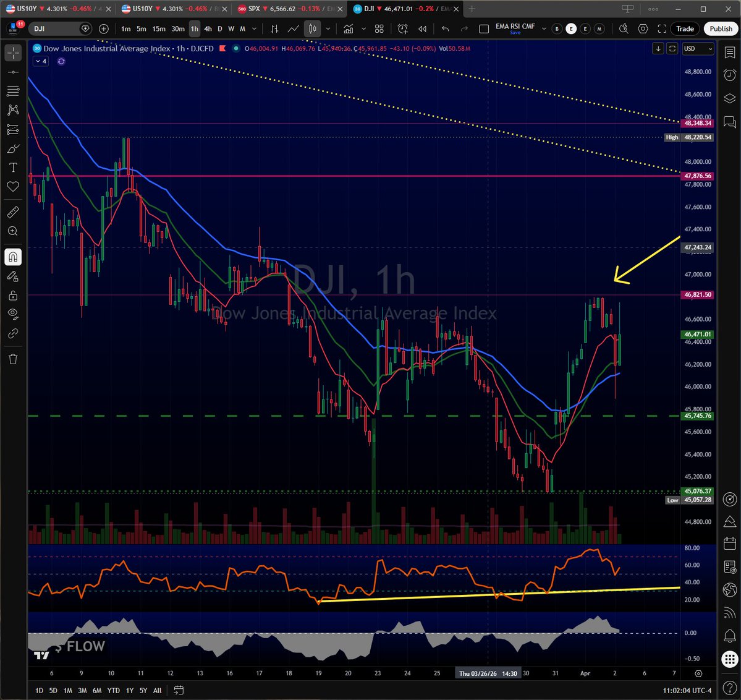Select the brush drawing tool
The height and width of the screenshot is (700, 741).
pos(13,148)
